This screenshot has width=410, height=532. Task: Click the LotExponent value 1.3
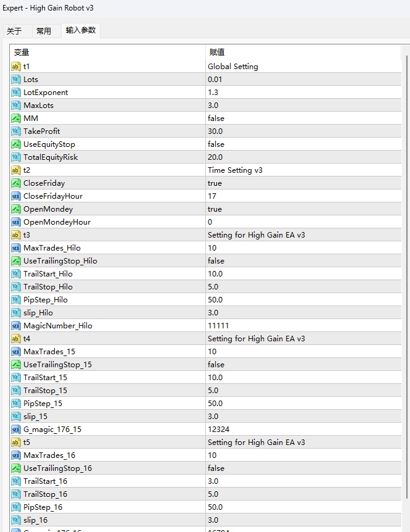[213, 93]
